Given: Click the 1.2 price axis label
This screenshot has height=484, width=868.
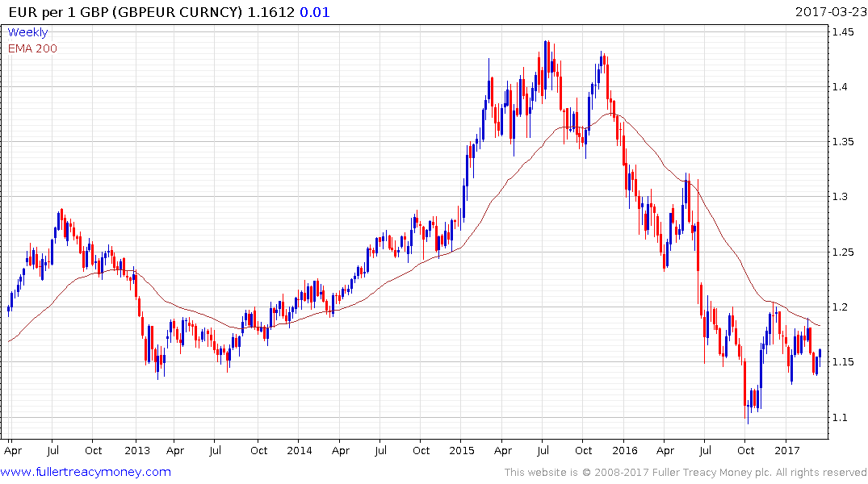Looking at the screenshot, I should click(x=840, y=307).
